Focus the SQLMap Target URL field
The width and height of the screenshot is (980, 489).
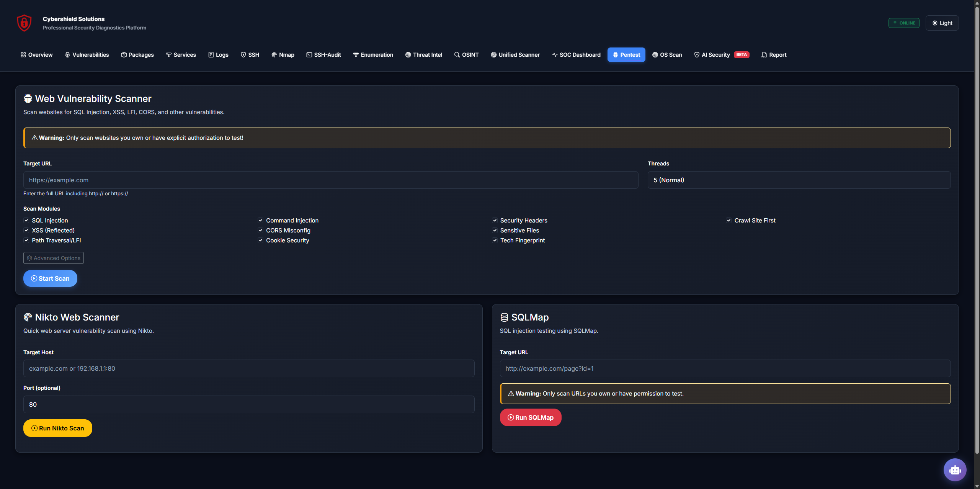pyautogui.click(x=725, y=368)
